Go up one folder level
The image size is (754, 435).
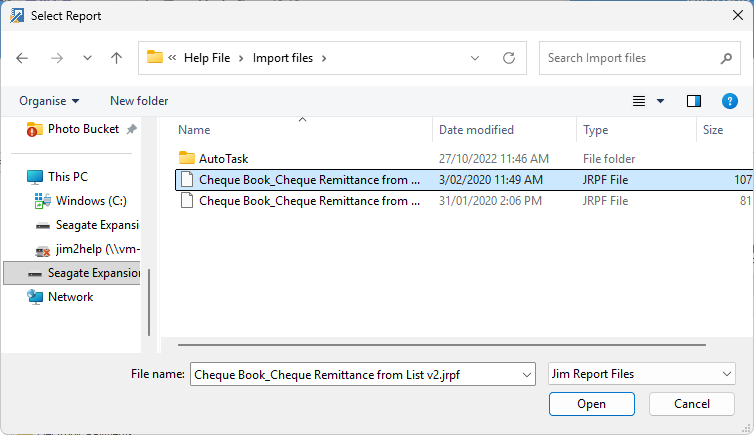click(116, 58)
